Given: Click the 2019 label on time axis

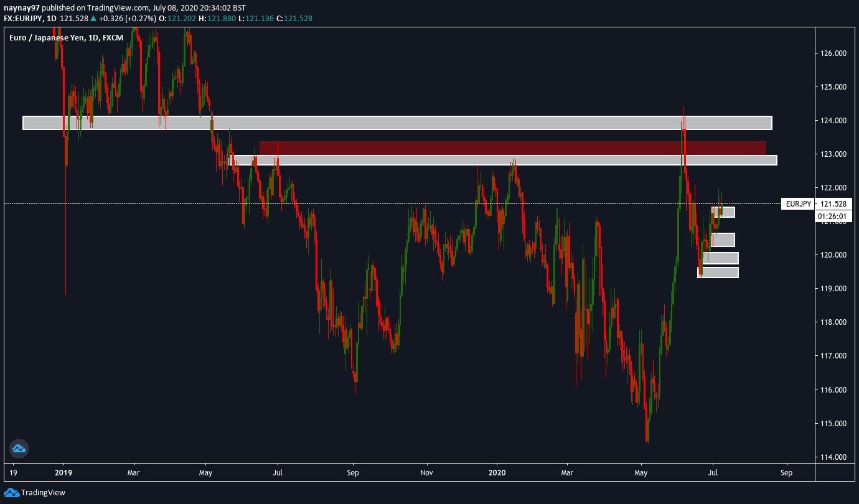Looking at the screenshot, I should tap(63, 472).
